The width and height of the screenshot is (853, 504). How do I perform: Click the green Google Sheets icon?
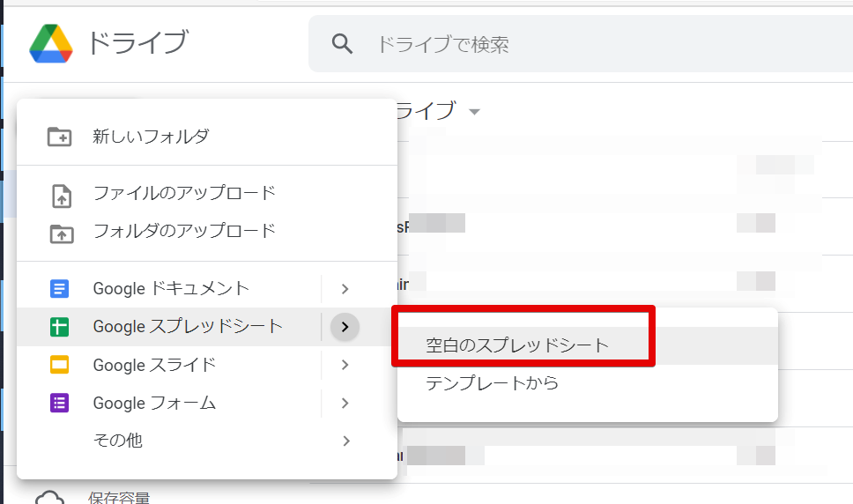click(59, 327)
